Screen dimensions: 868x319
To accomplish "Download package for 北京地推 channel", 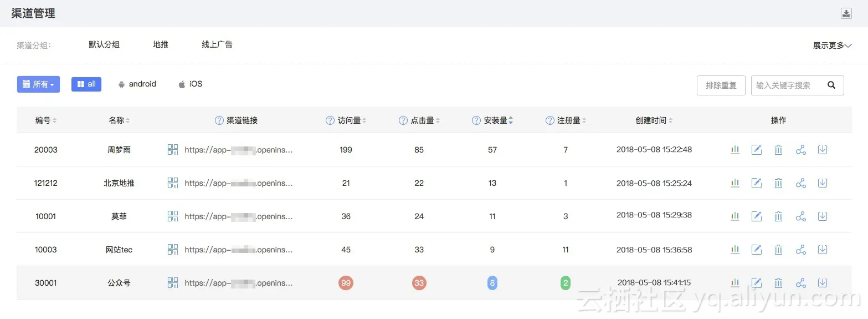I will tap(823, 183).
